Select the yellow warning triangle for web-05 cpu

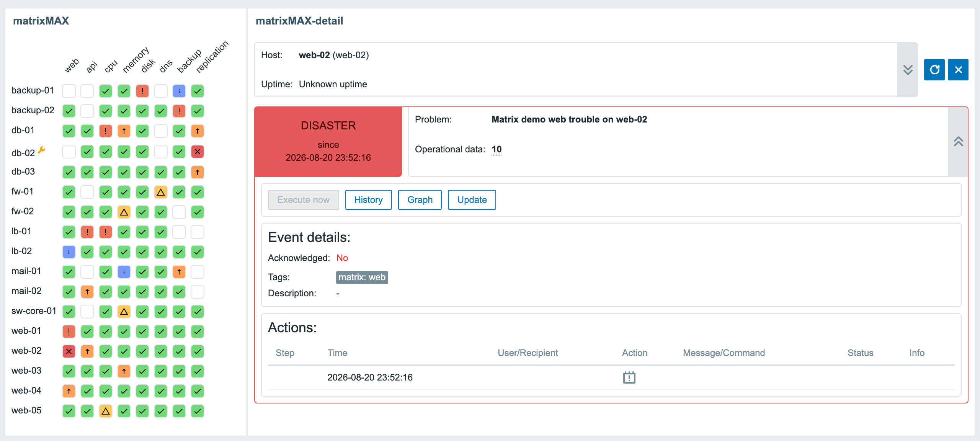106,411
